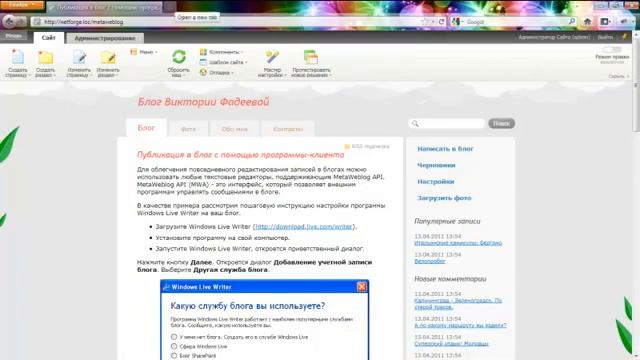Click the Изменить раздел icon
This screenshot has width=640, height=360.
[108, 57]
